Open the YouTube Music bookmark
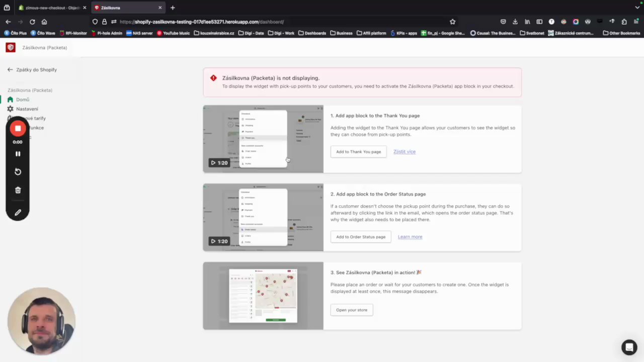Screen dimensions: 644x362 pos(174,33)
